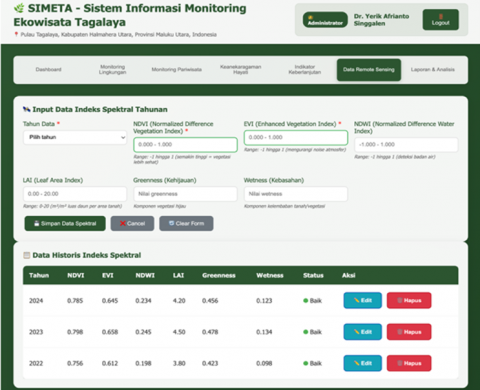Click the LAI value 4.20
Image resolution: width=480 pixels, height=390 pixels.
click(x=179, y=301)
